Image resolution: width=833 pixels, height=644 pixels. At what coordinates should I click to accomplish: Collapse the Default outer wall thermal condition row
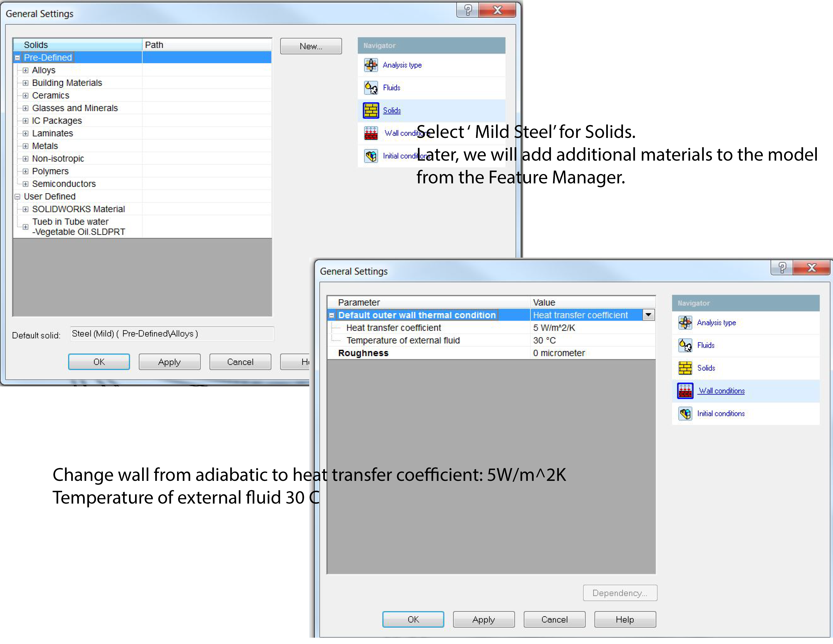331,315
